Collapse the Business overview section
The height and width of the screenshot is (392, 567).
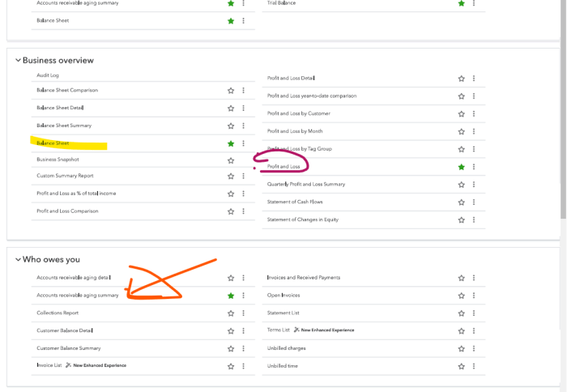point(18,60)
